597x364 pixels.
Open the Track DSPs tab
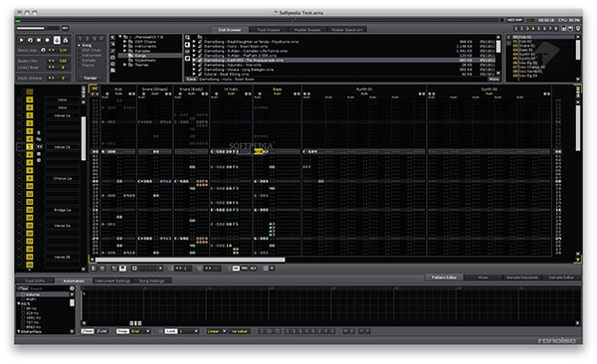35,280
